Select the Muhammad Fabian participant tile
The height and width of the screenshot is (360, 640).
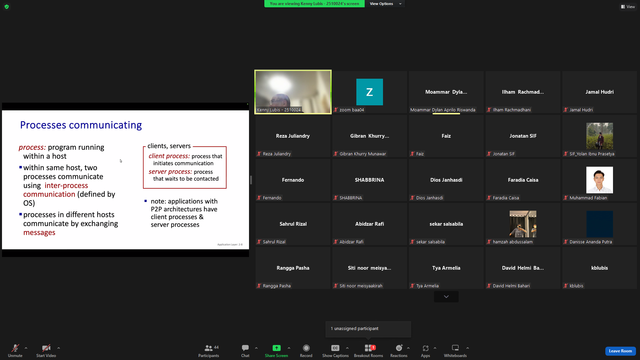(599, 180)
